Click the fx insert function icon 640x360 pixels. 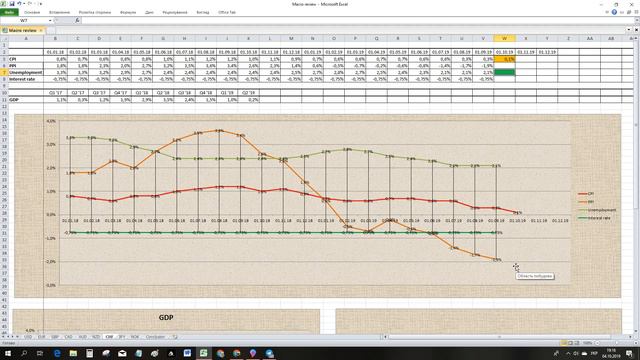(x=77, y=20)
